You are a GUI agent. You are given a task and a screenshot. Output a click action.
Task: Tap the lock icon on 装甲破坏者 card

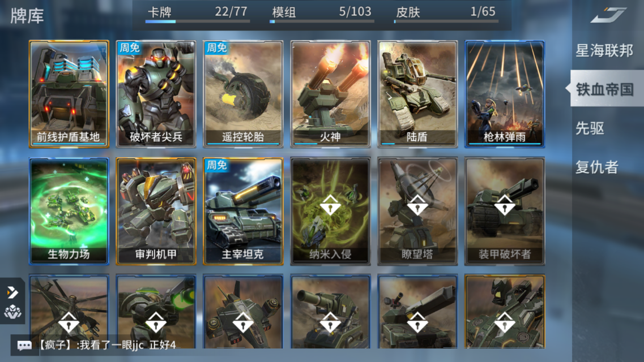point(504,205)
